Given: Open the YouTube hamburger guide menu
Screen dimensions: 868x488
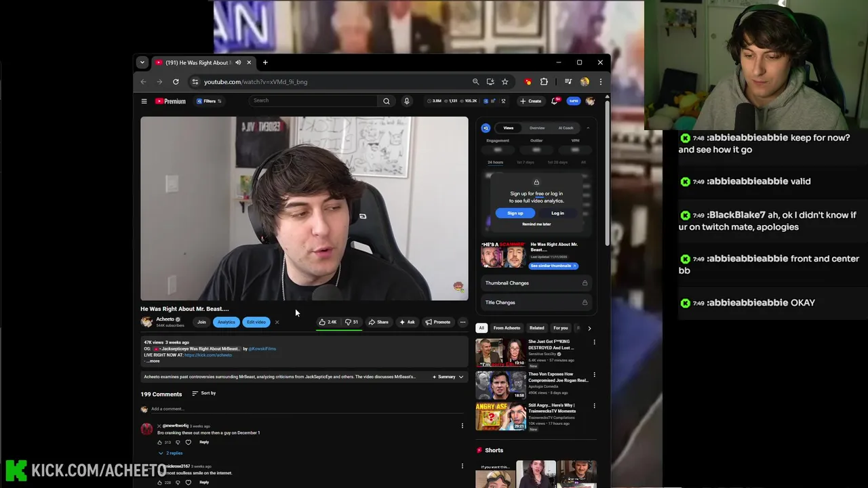Looking at the screenshot, I should pos(144,101).
